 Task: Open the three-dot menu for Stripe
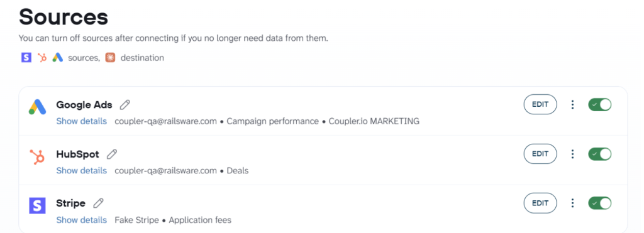point(572,203)
